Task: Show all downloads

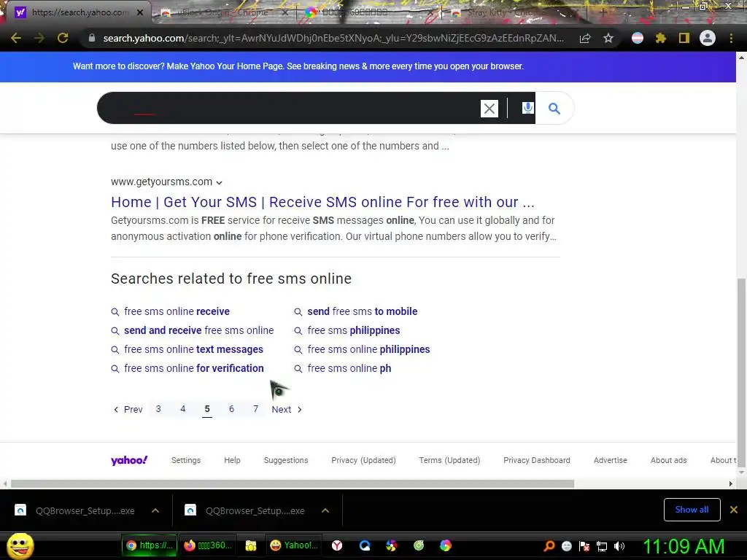Action: [x=692, y=510]
